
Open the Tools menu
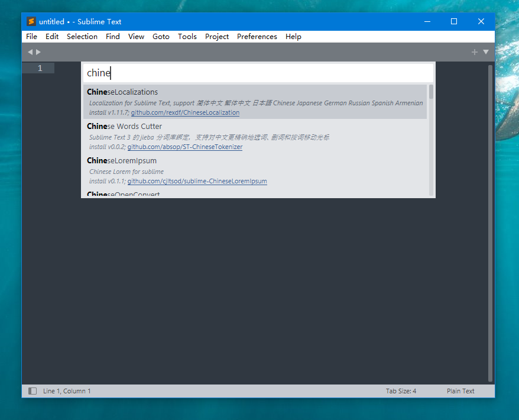click(x=187, y=37)
